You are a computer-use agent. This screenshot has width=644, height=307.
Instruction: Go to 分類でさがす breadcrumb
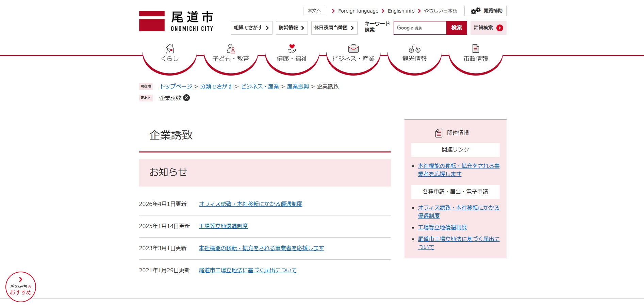coord(216,86)
